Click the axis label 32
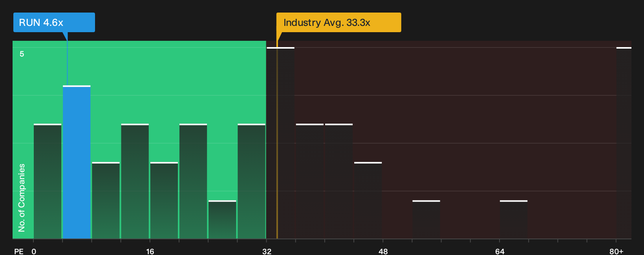The image size is (644, 255). 267,251
